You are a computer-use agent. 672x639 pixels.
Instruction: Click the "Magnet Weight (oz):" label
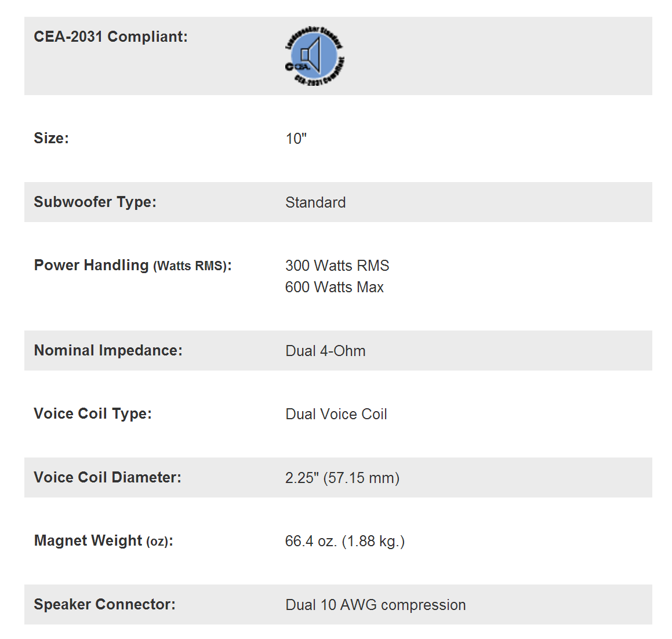[103, 540]
